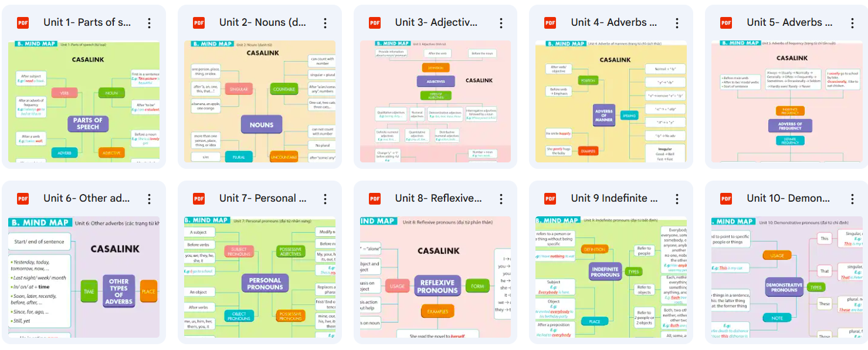This screenshot has width=868, height=350.
Task: Click the Unit 3 Adjectives file title
Action: pos(436,23)
